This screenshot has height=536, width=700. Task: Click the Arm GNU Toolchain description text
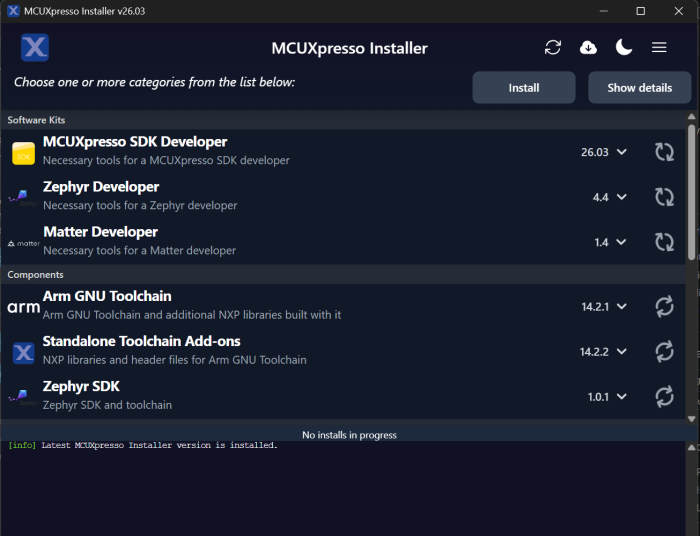tap(192, 315)
